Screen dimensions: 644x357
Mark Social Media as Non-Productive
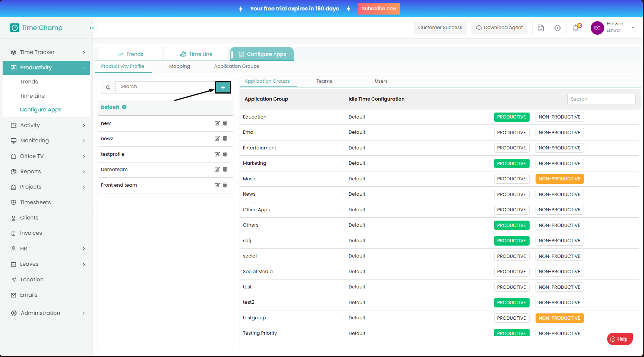559,272
